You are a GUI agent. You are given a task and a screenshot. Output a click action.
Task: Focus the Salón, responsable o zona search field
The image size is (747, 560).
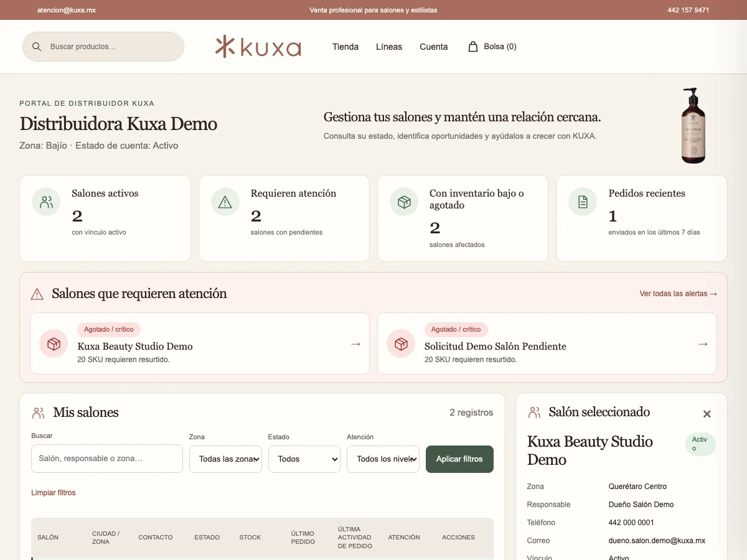coord(107,459)
